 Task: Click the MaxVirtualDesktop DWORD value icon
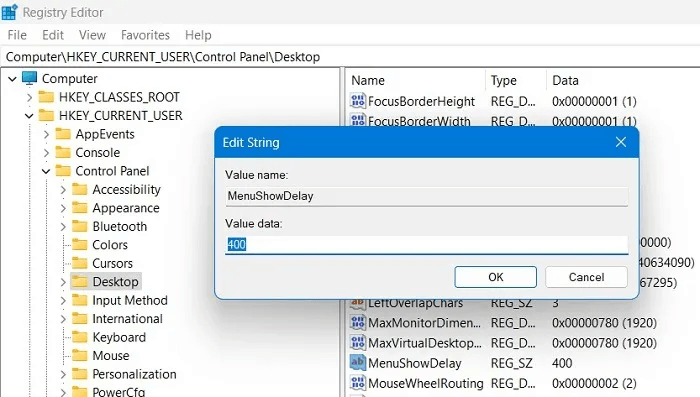point(358,343)
